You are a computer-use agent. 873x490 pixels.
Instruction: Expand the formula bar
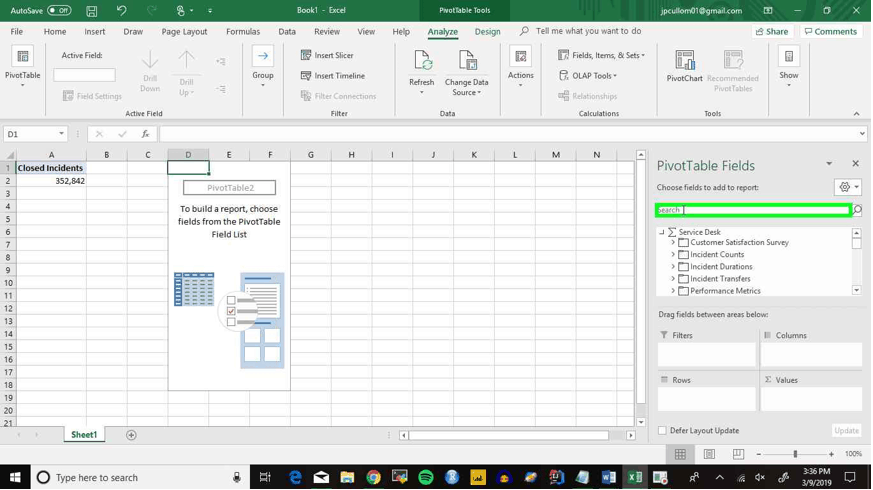pyautogui.click(x=862, y=134)
